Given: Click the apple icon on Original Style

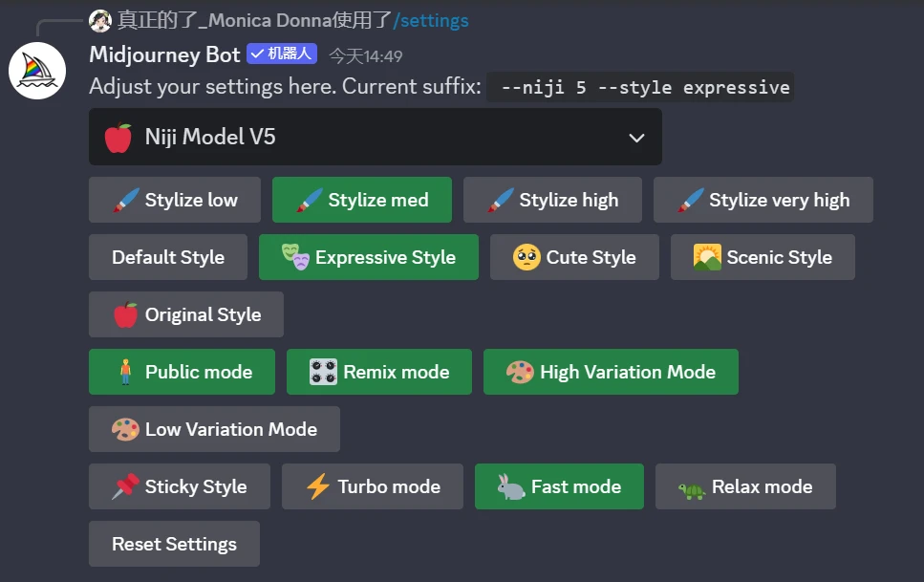Looking at the screenshot, I should pos(125,314).
